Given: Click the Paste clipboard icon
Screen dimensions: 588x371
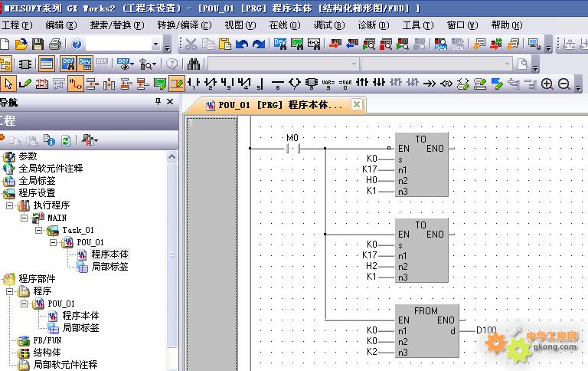Looking at the screenshot, I should (x=224, y=44).
